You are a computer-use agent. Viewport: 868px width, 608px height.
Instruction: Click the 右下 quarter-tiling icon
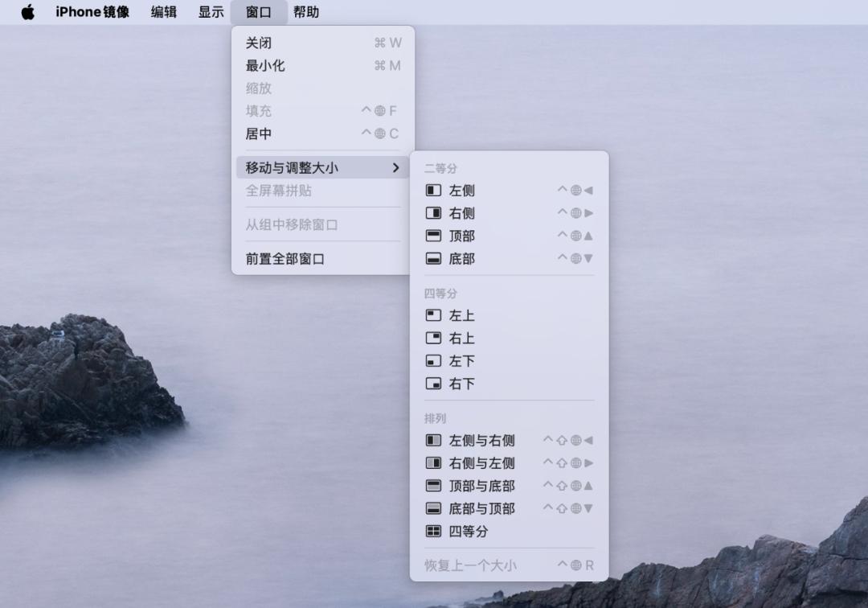point(432,384)
